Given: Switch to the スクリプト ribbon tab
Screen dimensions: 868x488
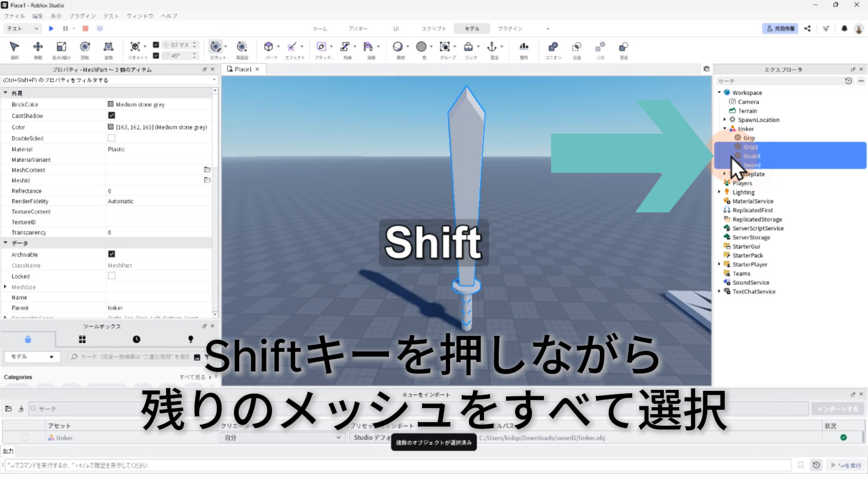Looking at the screenshot, I should pyautogui.click(x=434, y=28).
